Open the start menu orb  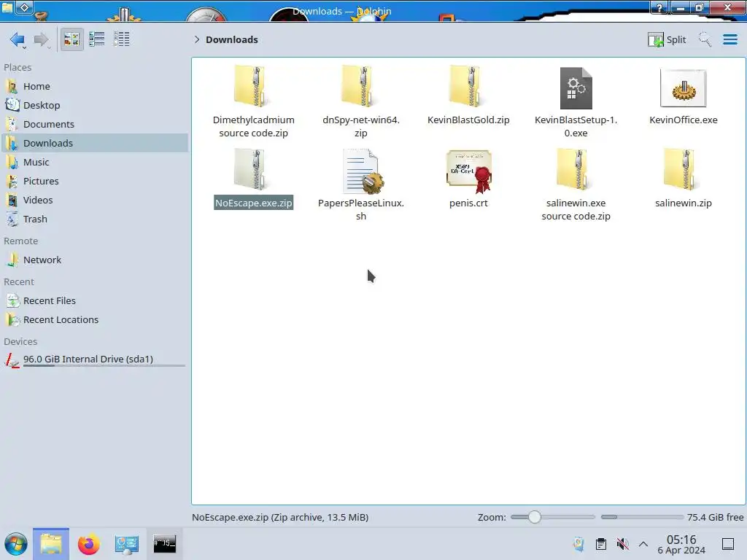(16, 544)
